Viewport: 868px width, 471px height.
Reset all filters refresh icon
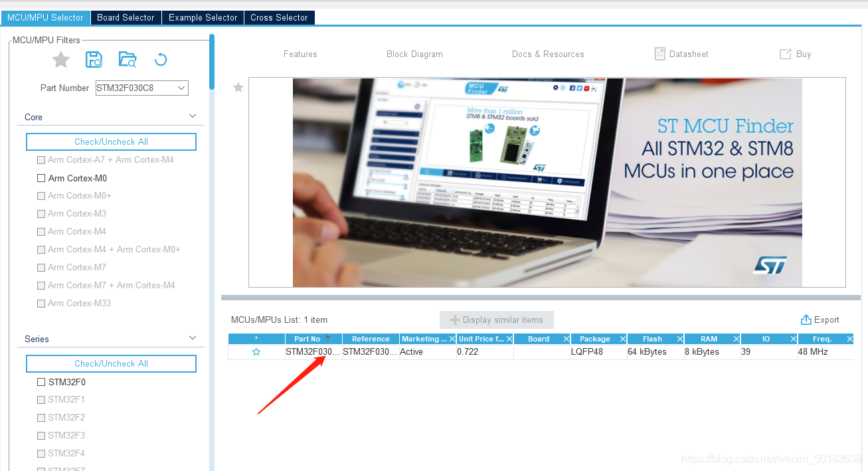point(161,60)
